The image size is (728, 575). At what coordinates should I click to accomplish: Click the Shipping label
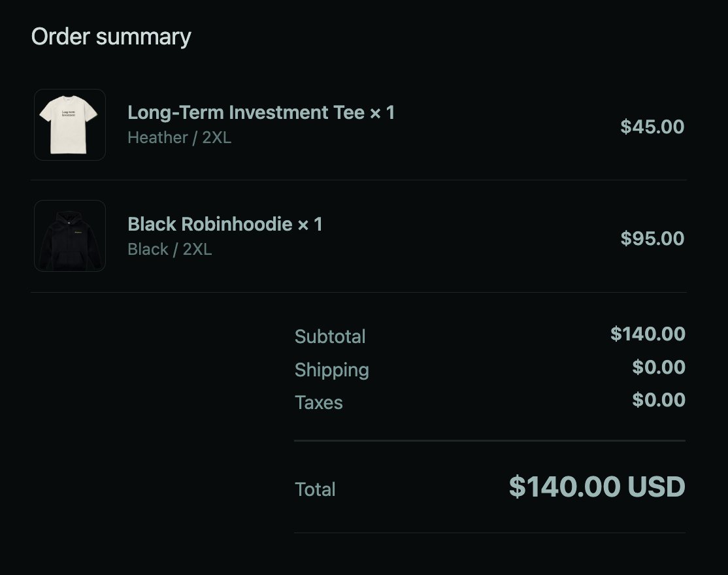[x=331, y=370]
